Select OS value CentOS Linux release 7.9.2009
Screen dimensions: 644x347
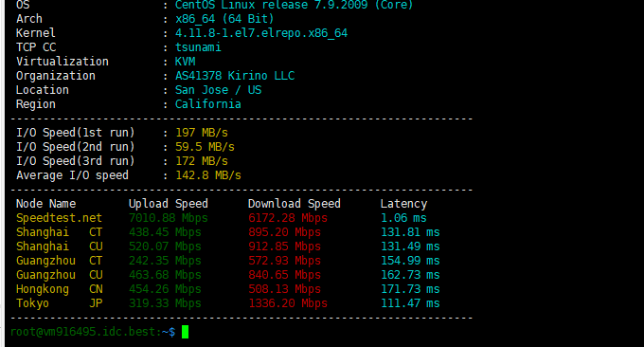(271, 5)
